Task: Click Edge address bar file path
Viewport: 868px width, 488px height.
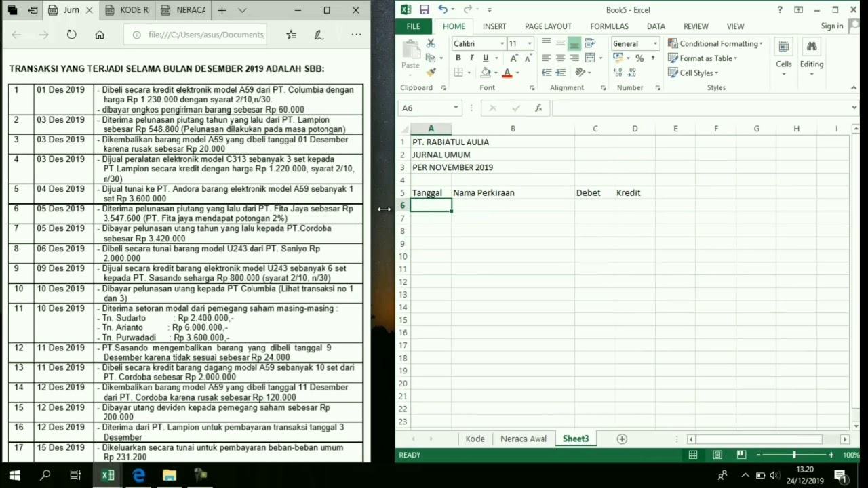Action: click(x=206, y=35)
